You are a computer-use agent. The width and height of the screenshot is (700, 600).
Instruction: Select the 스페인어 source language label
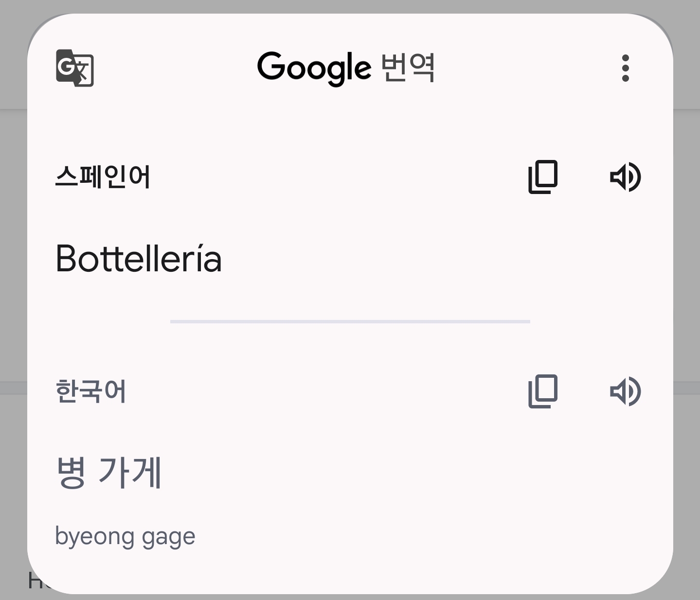(x=103, y=176)
